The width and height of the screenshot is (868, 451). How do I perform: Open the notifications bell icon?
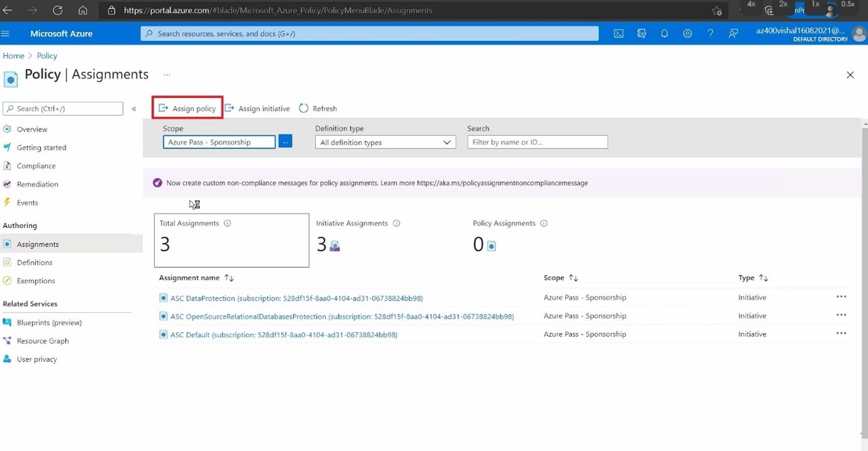tap(664, 33)
